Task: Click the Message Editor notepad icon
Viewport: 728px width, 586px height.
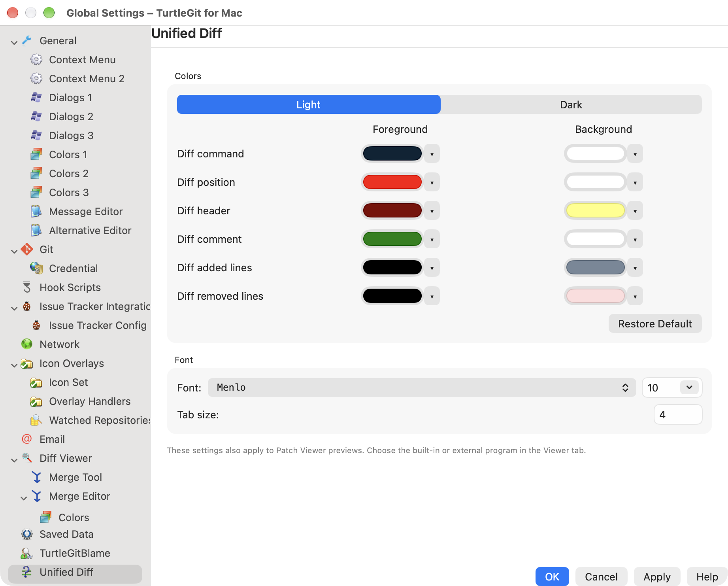Action: click(x=36, y=211)
